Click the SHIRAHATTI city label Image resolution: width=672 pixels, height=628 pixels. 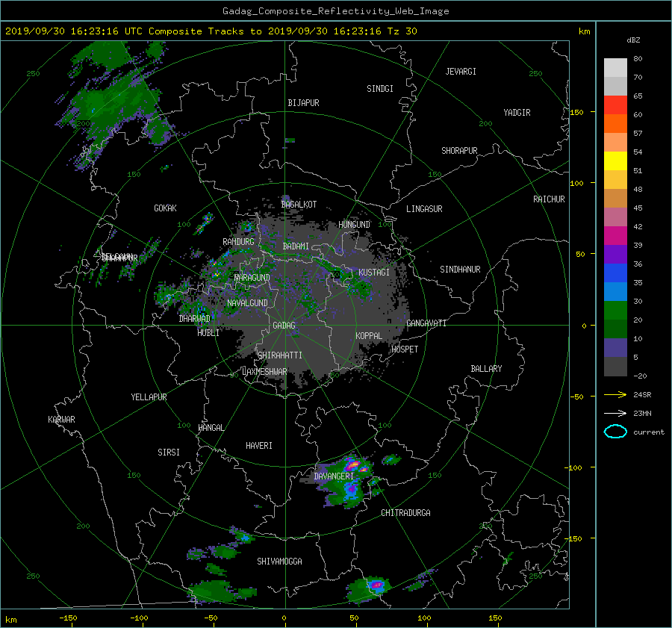click(280, 355)
